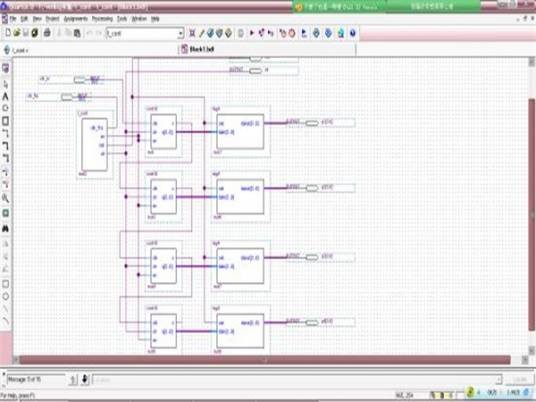
Task: Select the Orthogonal Node wire tool
Action: click(5, 133)
